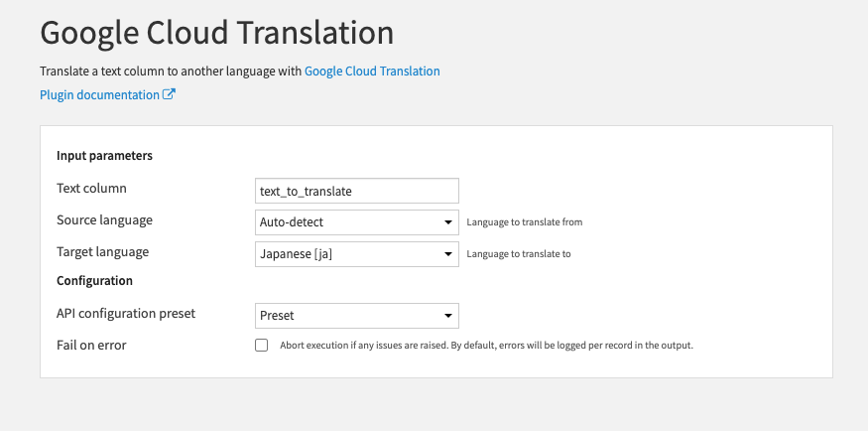Click the text_to_translate input field

(357, 191)
